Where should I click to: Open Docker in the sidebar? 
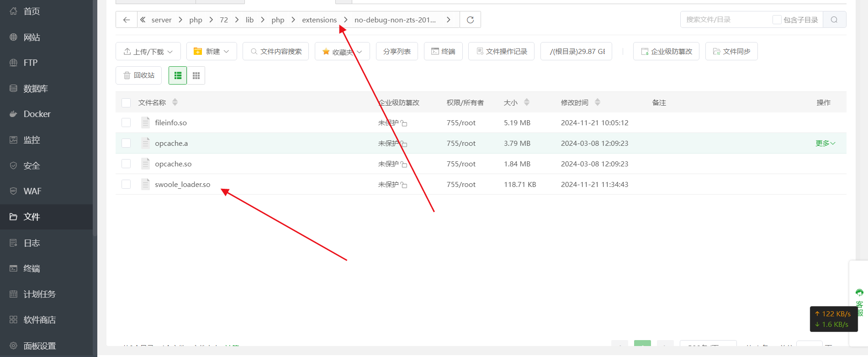[x=37, y=114]
